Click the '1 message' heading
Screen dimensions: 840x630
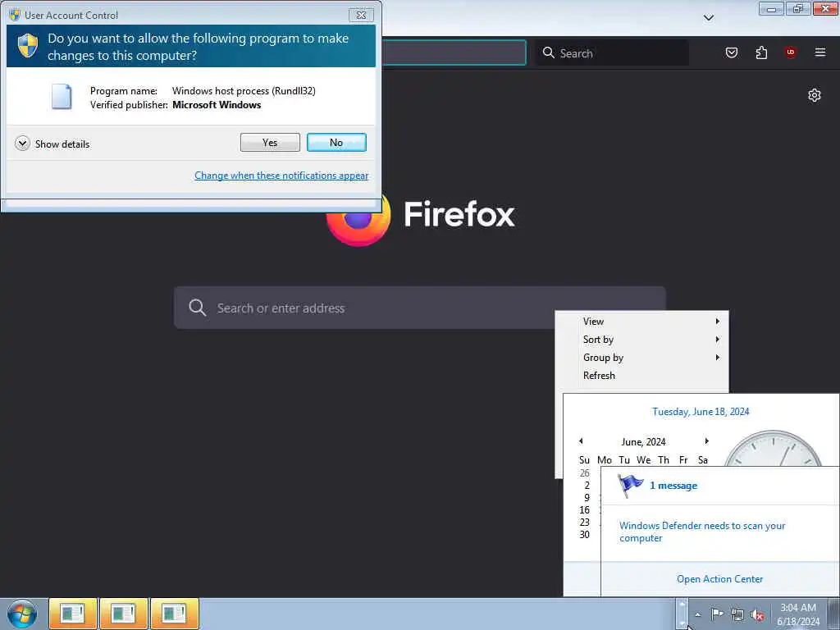673,486
